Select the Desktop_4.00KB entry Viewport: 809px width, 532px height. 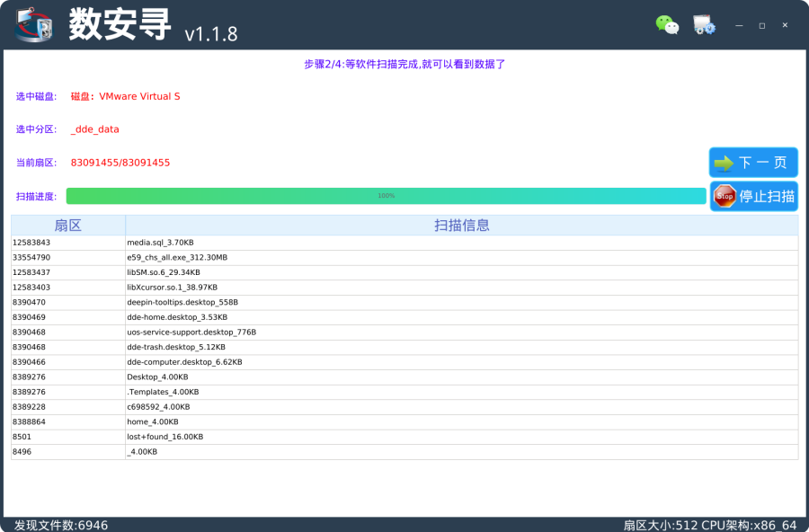tap(157, 377)
